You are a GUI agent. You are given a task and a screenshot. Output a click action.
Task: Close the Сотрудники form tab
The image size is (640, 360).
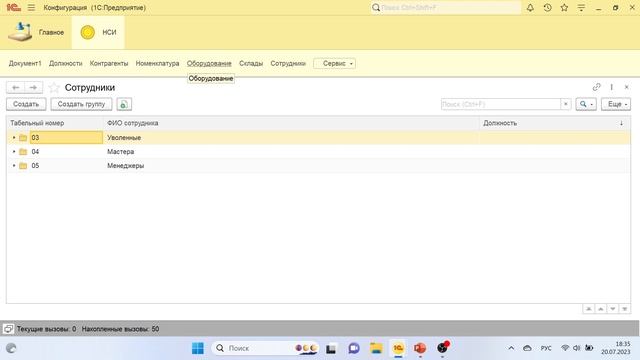(x=627, y=87)
